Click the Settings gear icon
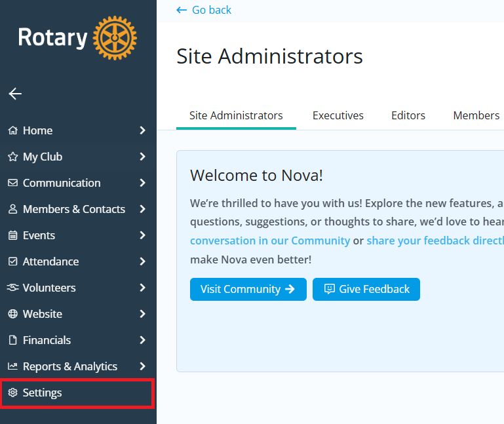This screenshot has width=504, height=424. click(13, 393)
